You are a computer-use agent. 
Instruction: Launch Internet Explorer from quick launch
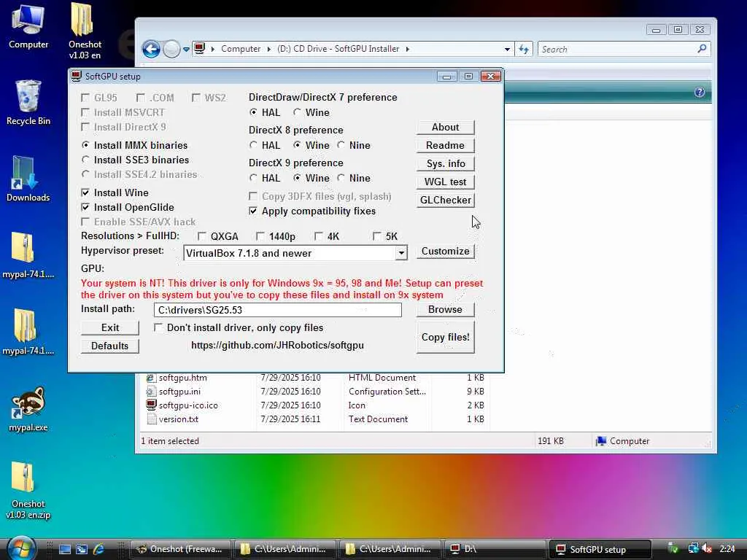pos(98,549)
